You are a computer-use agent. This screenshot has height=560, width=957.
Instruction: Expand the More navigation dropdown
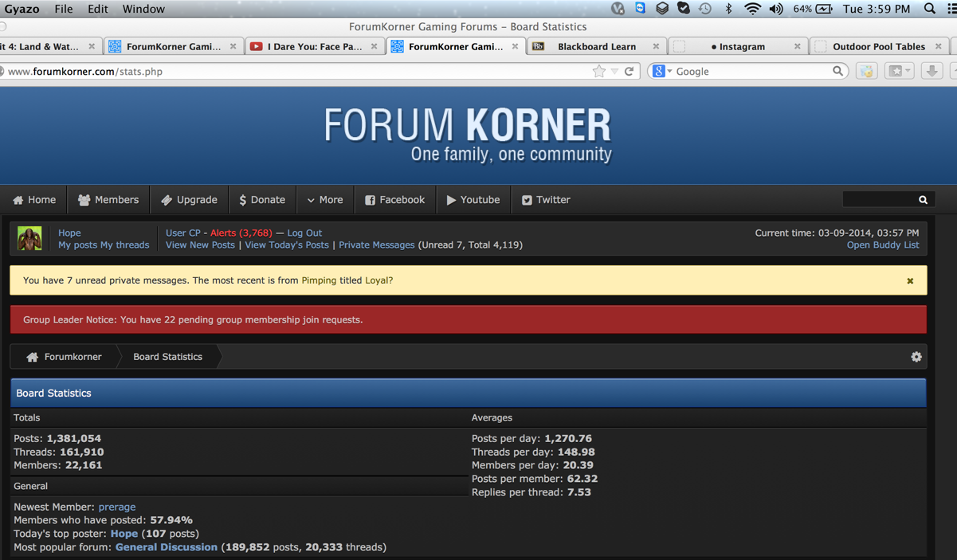325,200
